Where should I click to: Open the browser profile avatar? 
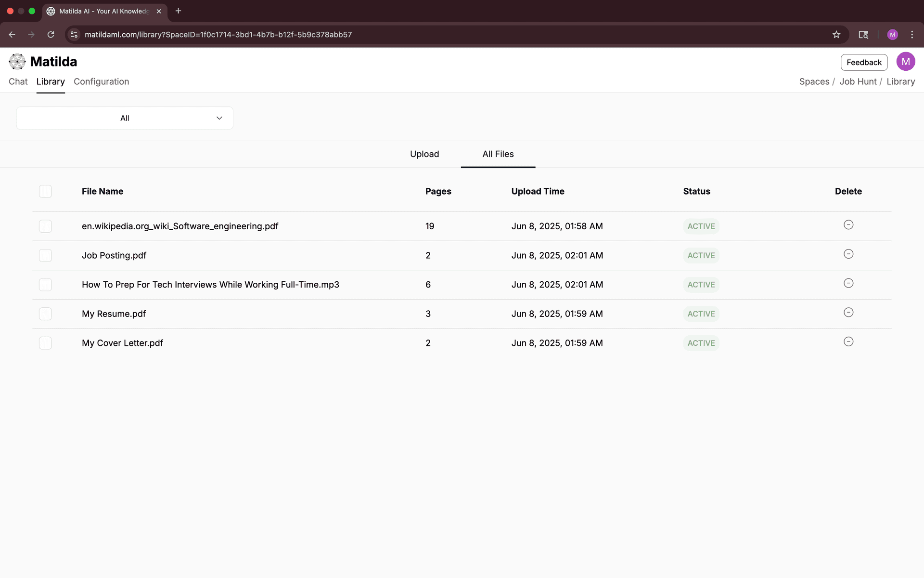893,34
